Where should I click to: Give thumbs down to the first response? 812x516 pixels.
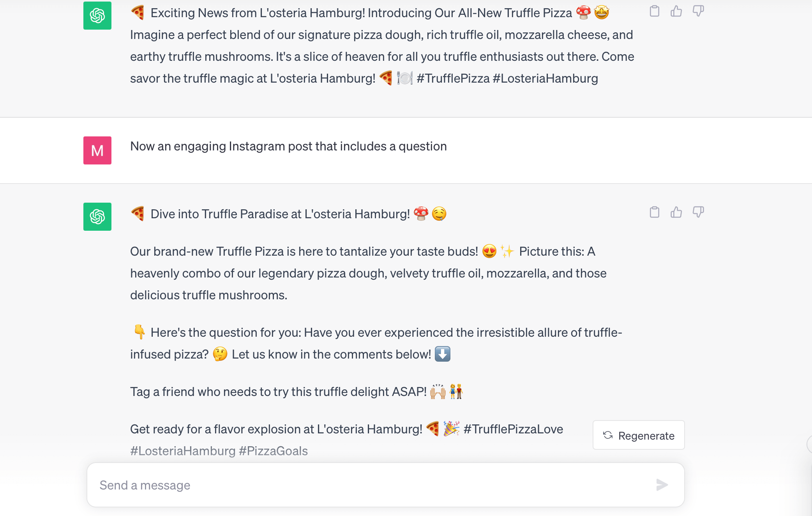click(699, 12)
